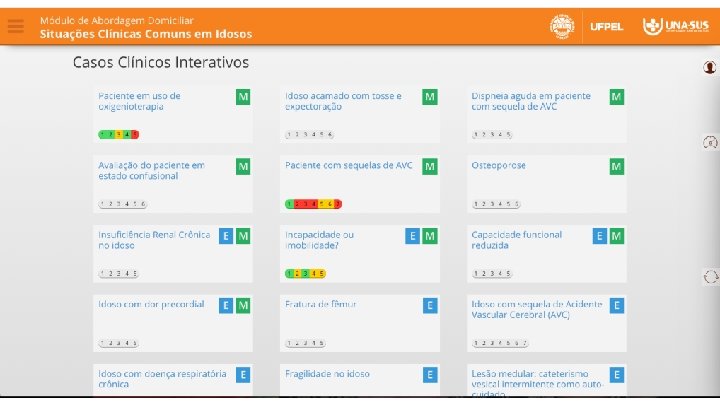This screenshot has height=405, width=720.
Task: Click step indicator under Capacidade funcional reduzida
Action: 493,273
